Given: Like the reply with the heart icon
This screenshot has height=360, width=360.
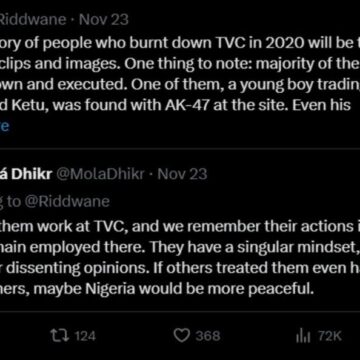Looking at the screenshot, I should pyautogui.click(x=182, y=336).
